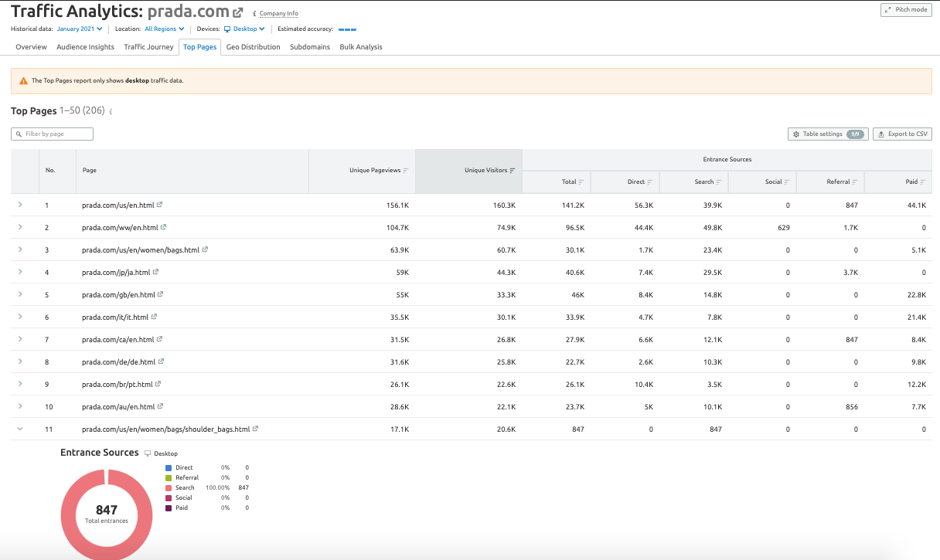Sort by Direct entrances icon

coord(650,182)
